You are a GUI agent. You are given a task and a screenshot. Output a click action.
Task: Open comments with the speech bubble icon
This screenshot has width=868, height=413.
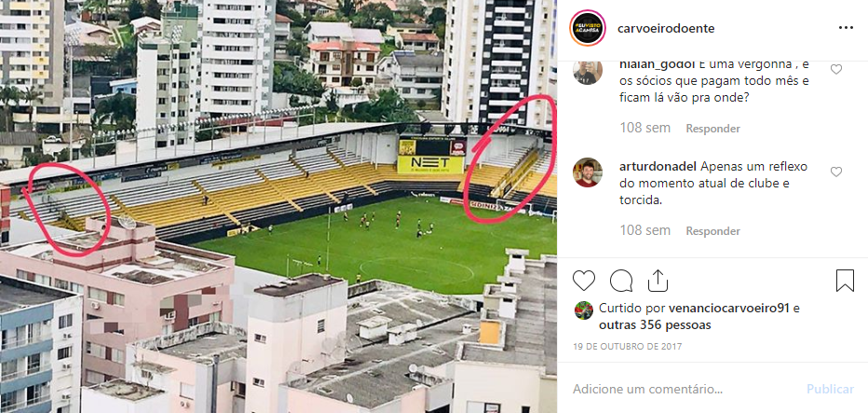tap(621, 281)
